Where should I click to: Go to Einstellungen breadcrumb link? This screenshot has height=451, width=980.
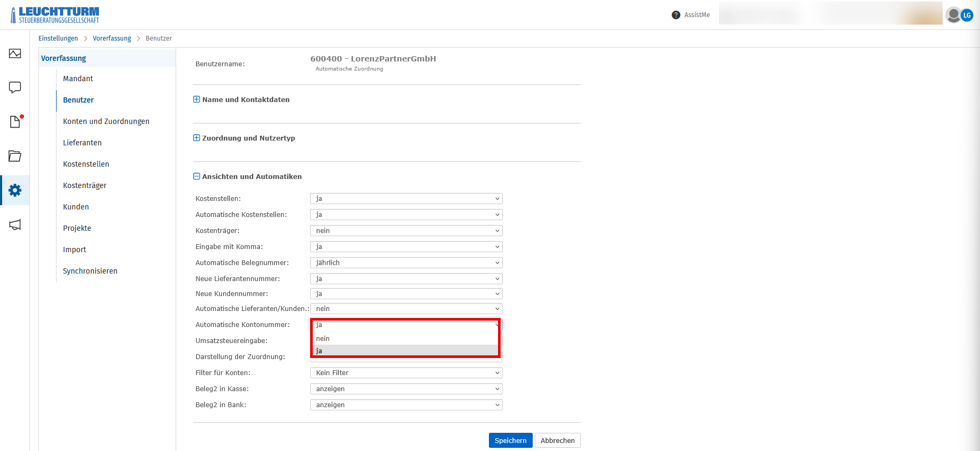click(x=58, y=38)
